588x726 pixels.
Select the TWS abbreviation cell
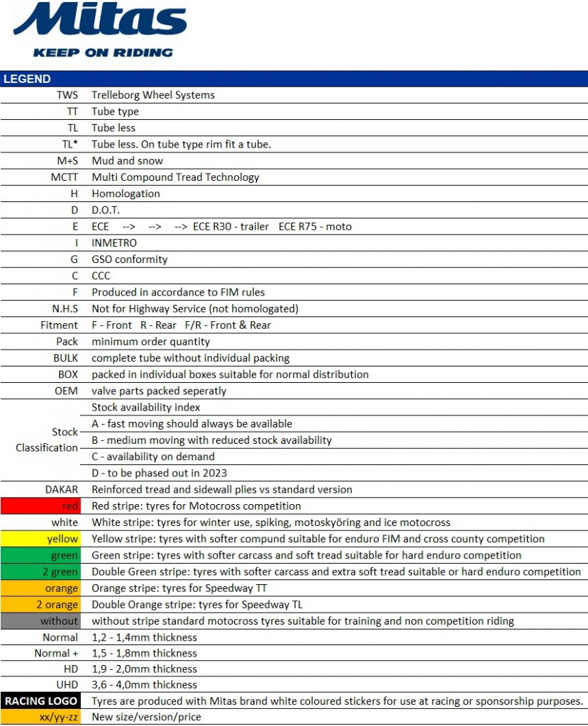tap(67, 95)
